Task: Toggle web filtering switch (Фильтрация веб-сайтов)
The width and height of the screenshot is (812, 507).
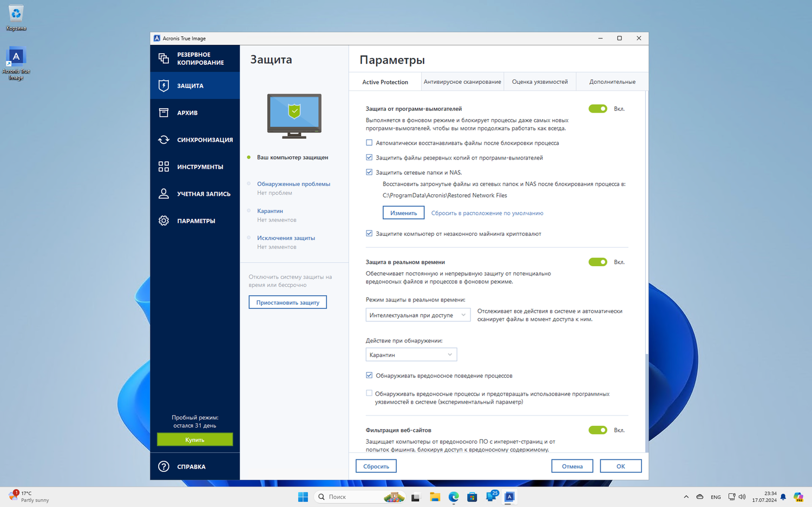Action: (x=598, y=430)
